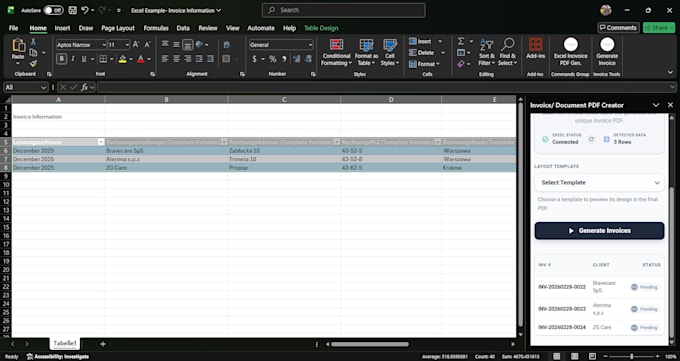The image size is (680, 361).
Task: Collapse the ribbon with chevron
Action: point(670,72)
